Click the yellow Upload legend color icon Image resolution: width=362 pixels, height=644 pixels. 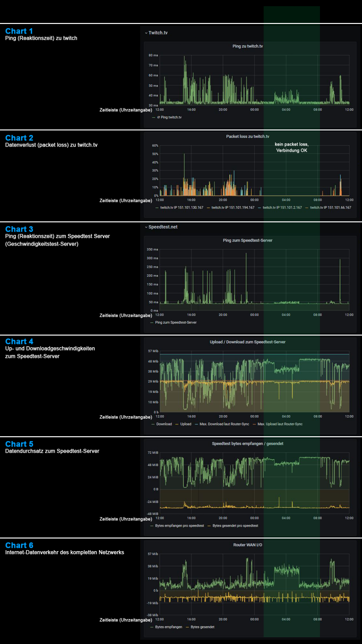[x=177, y=424]
